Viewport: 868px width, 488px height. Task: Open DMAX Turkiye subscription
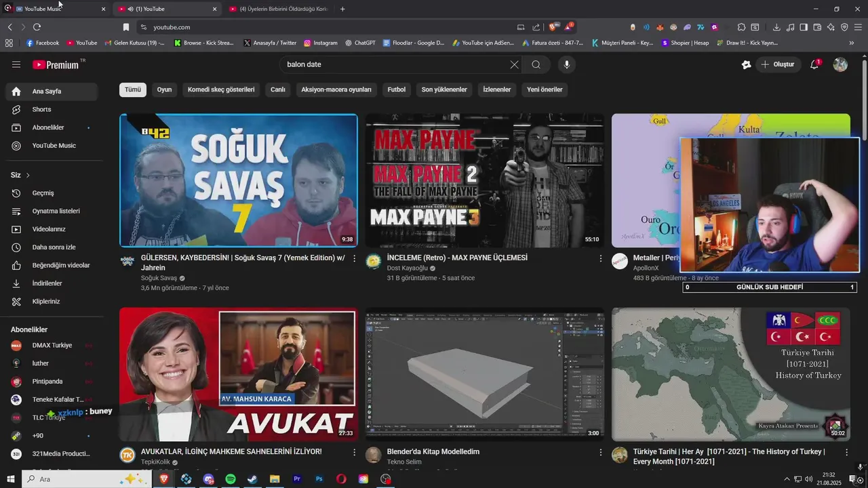tap(52, 346)
